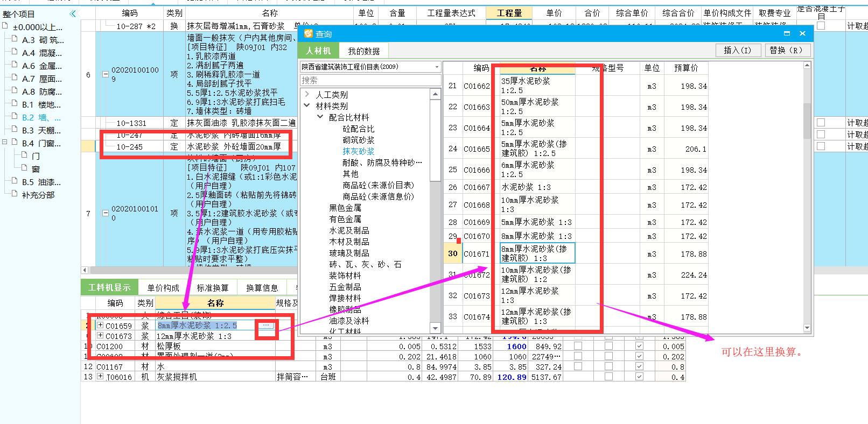Open the 工料机显示 tab
The image size is (868, 424).
point(109,287)
